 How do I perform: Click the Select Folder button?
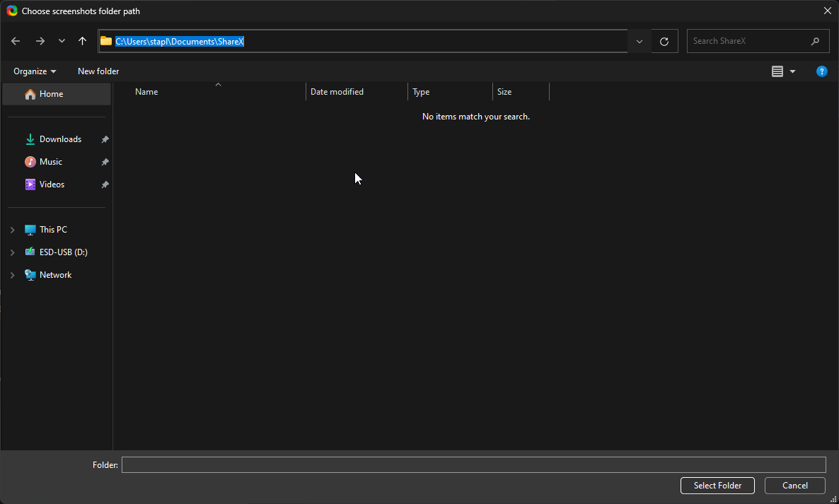[717, 486]
